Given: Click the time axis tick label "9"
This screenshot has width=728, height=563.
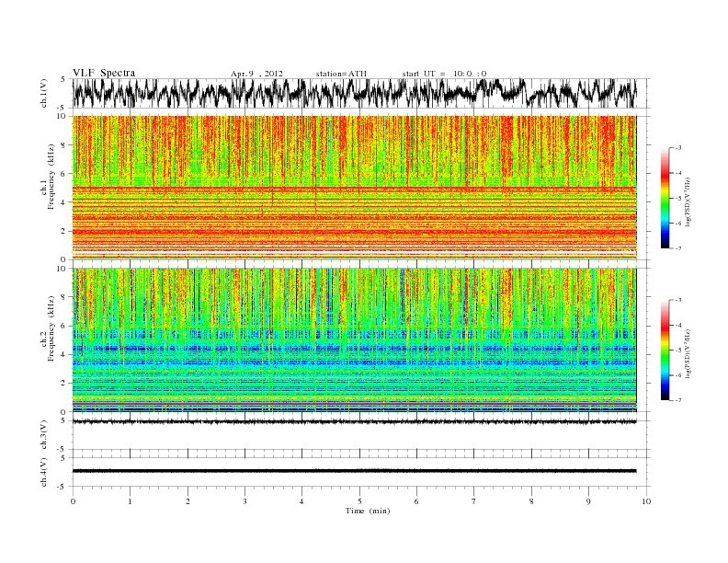Looking at the screenshot, I should [x=588, y=501].
